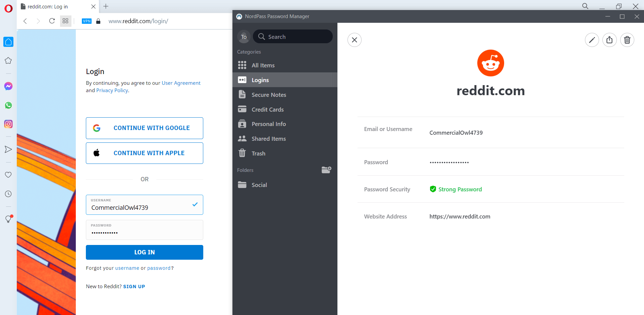644x315 pixels.
Task: Reload the Reddit login page
Action: [52, 21]
